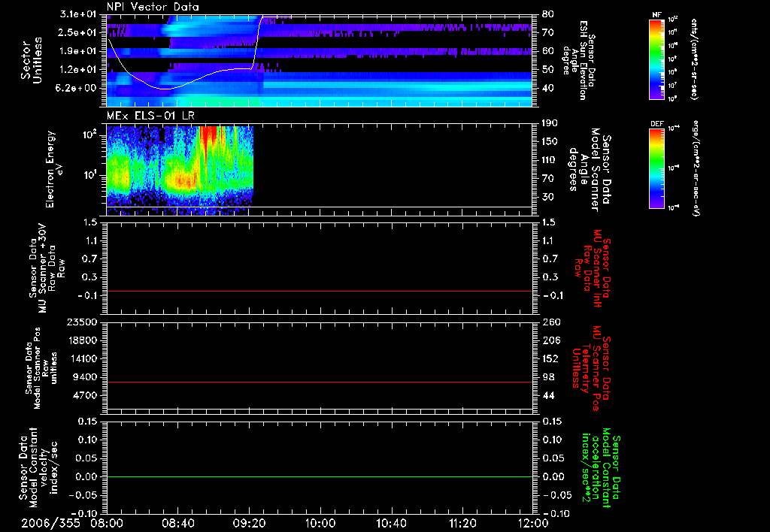The width and height of the screenshot is (770, 532).
Task: Select the 'Electron Energy eV' axis label
Action: pyautogui.click(x=53, y=169)
